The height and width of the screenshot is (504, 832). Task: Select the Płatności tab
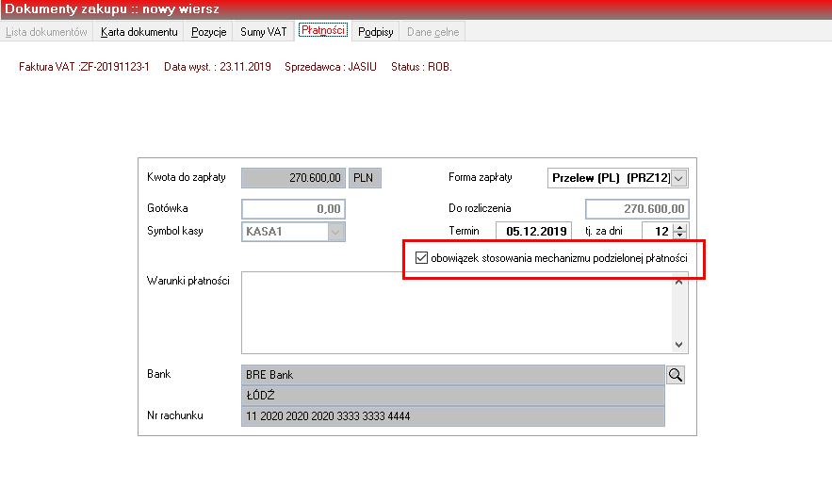coord(322,30)
